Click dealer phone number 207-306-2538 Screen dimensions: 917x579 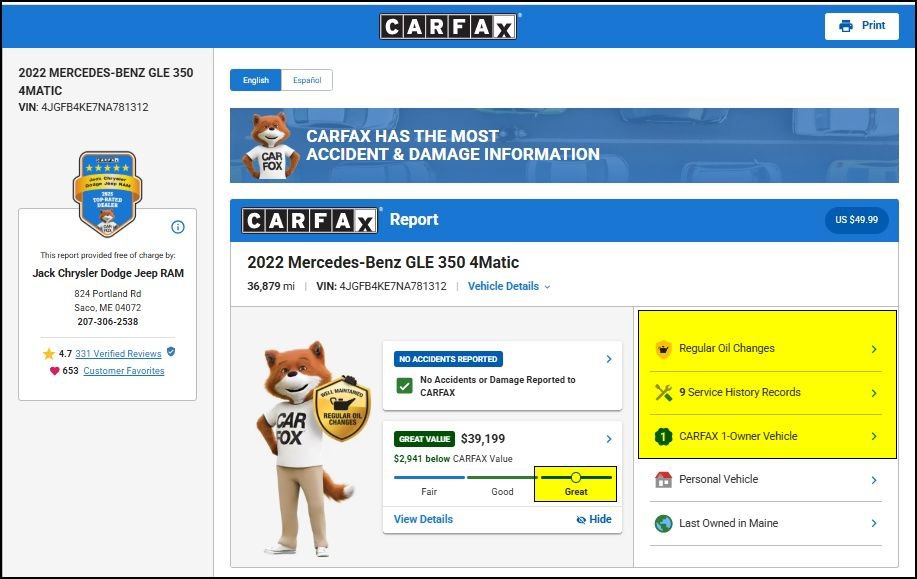click(108, 322)
